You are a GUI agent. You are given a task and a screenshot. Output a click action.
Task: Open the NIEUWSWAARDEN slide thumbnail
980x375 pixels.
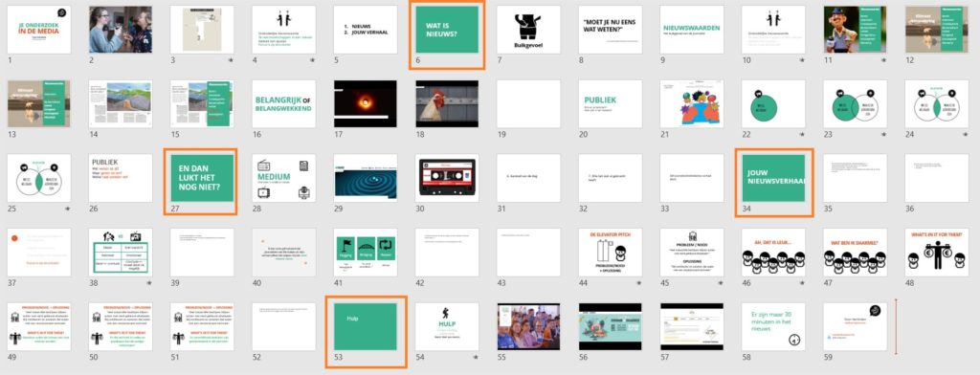tap(692, 30)
